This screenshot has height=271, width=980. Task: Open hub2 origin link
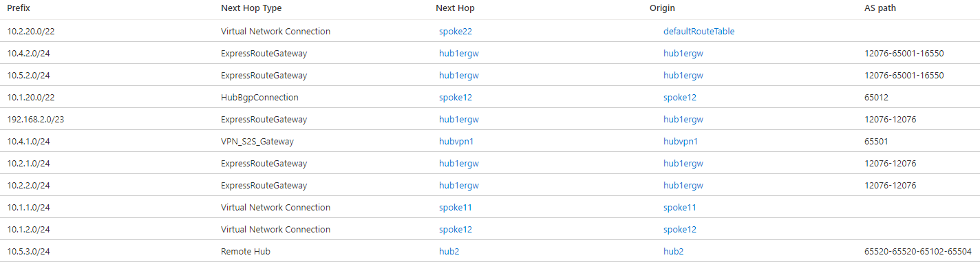(x=674, y=251)
